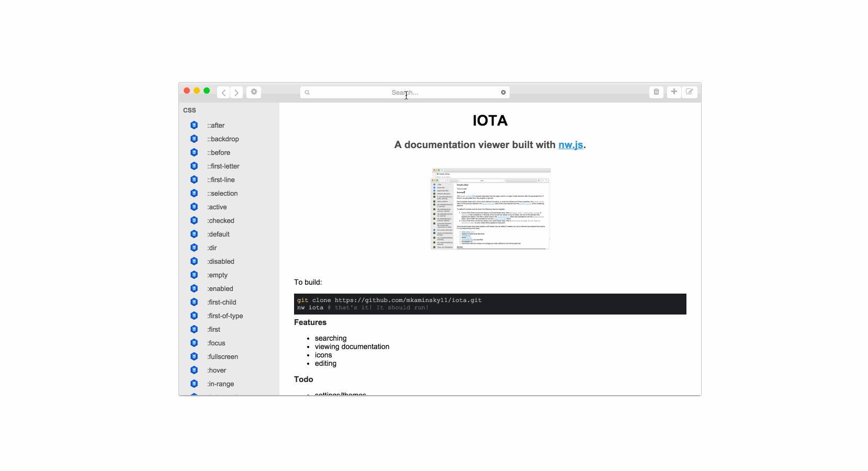868x471 pixels.
Task: Open the ::first-line entry
Action: click(221, 180)
